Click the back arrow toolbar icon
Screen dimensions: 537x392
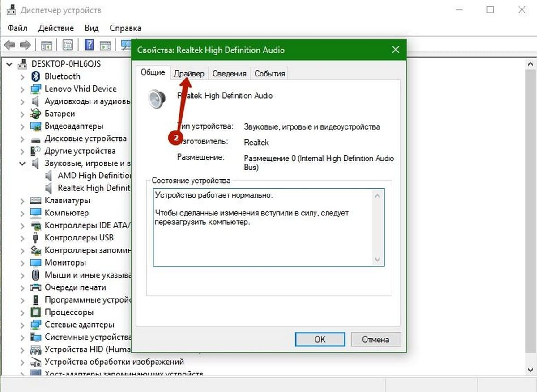point(10,45)
